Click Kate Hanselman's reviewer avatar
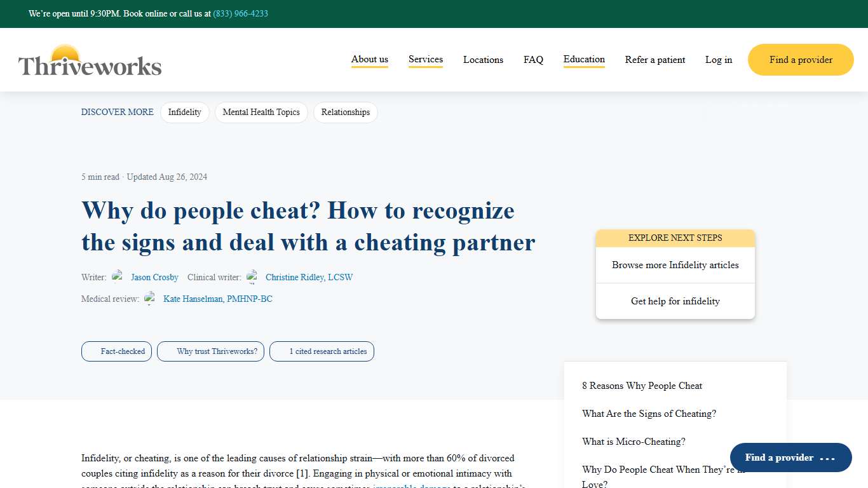Image resolution: width=868 pixels, height=488 pixels. 150,298
